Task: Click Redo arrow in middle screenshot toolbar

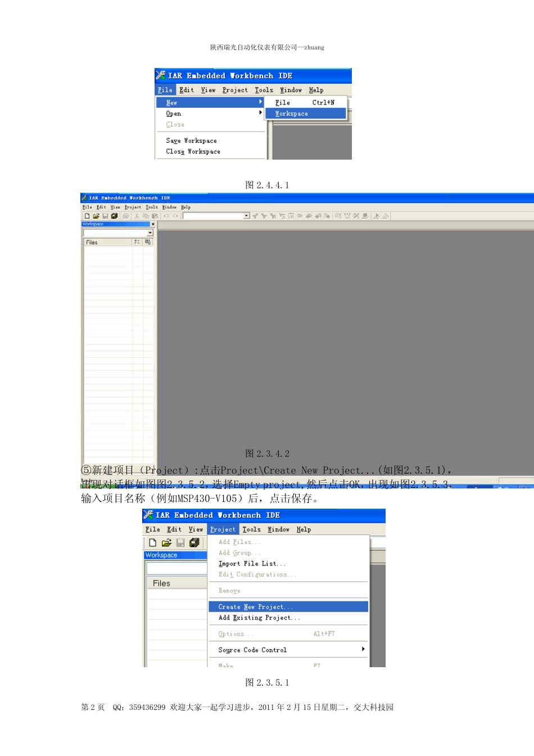Action: (x=175, y=216)
